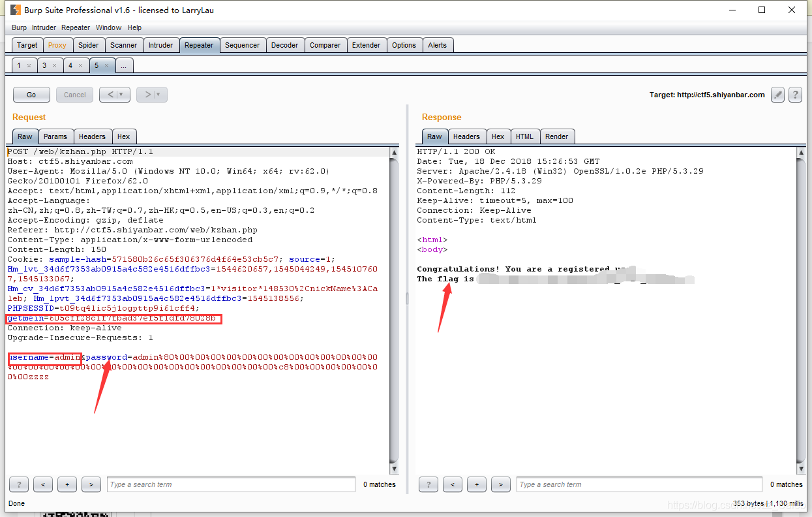Click request search next '>' button
This screenshot has width=812, height=517.
pos(91,484)
